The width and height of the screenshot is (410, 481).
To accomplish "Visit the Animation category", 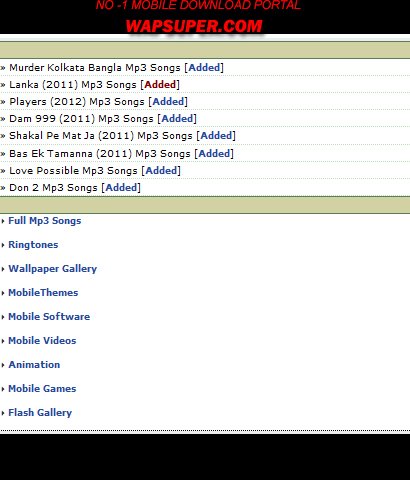I will (x=34, y=365).
